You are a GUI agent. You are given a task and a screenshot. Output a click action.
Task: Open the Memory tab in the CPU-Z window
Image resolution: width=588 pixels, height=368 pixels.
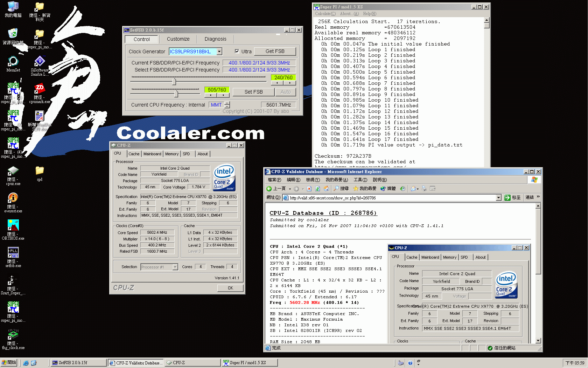(172, 154)
